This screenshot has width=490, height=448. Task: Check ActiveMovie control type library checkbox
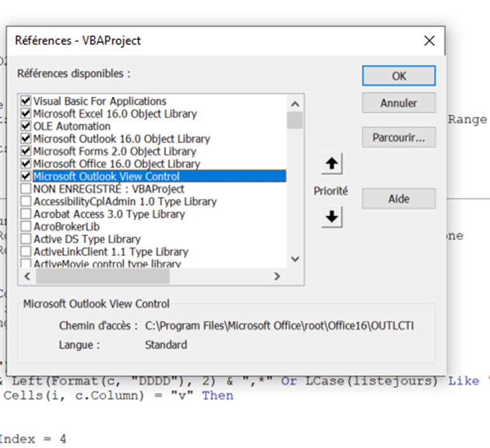[x=25, y=263]
